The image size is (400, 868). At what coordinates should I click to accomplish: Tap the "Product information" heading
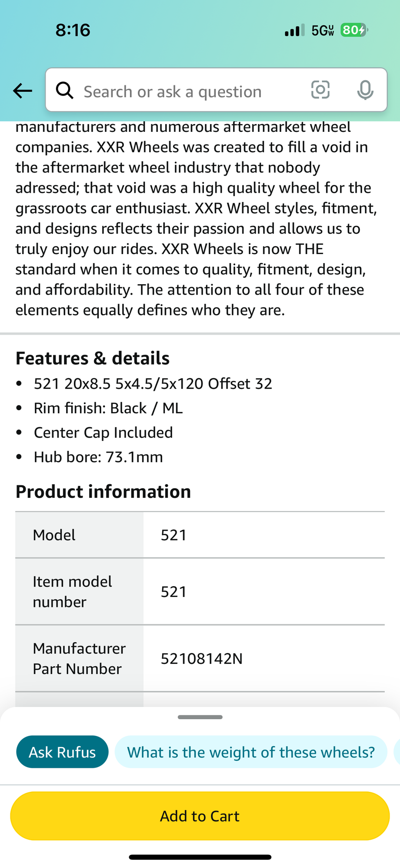pos(103,492)
